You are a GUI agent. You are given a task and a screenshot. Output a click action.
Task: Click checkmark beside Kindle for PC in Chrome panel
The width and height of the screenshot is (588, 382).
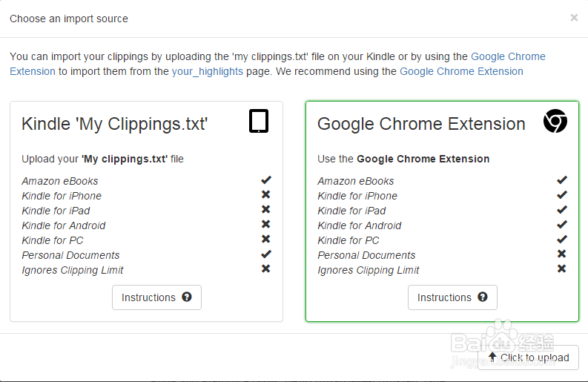[x=562, y=239]
